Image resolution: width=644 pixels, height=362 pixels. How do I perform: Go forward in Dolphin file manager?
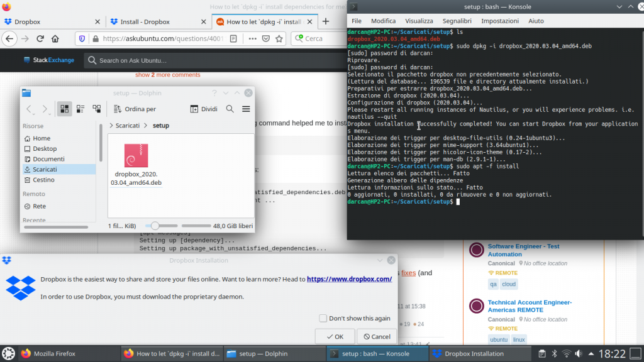(45, 109)
